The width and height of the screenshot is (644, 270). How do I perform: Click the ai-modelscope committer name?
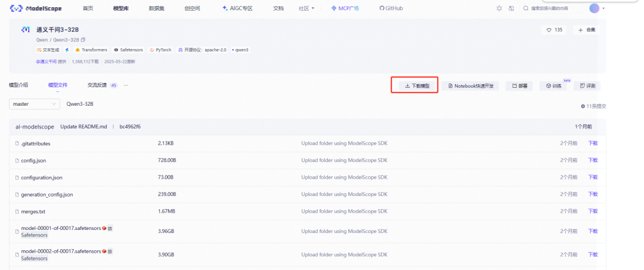coord(35,127)
